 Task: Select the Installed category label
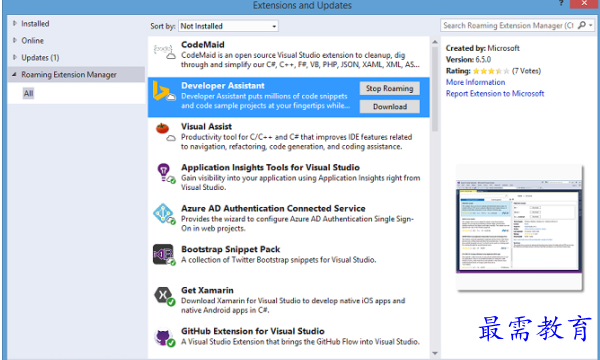(x=35, y=24)
